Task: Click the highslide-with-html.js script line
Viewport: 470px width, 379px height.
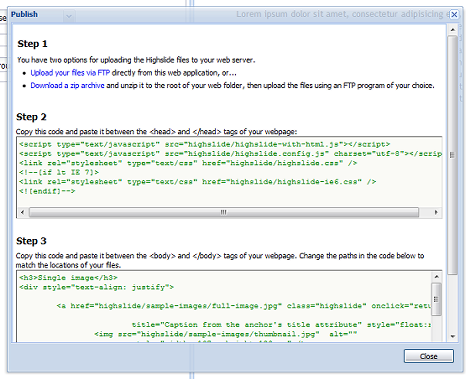Action: click(x=204, y=144)
